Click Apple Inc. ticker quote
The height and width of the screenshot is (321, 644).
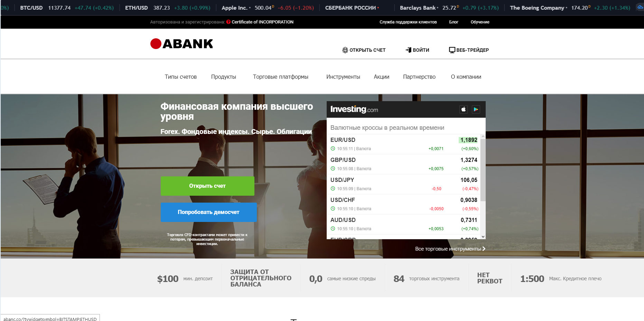click(x=268, y=8)
